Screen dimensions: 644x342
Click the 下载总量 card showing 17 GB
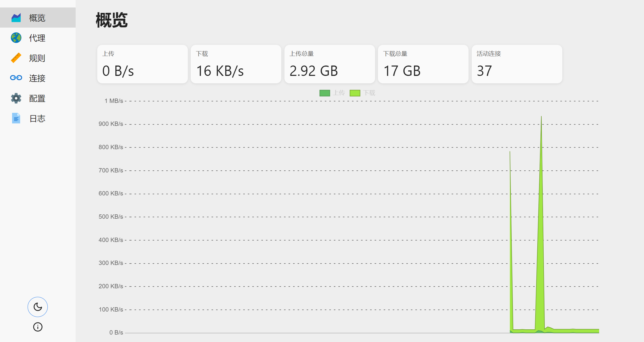click(x=423, y=64)
